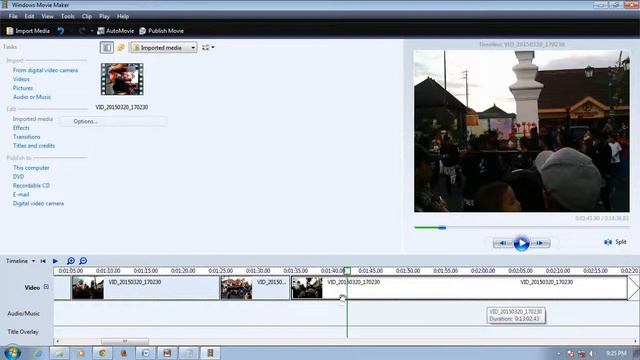Viewport: 640px width, 360px height.
Task: Open the Play menu
Action: (104, 16)
